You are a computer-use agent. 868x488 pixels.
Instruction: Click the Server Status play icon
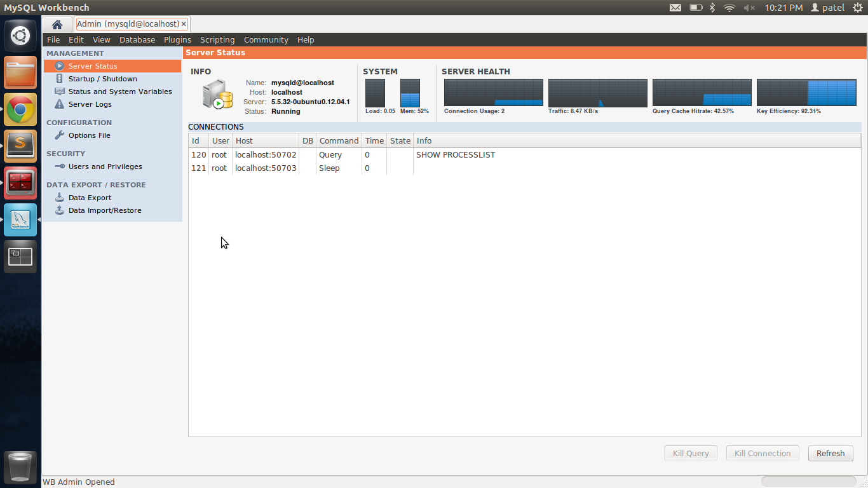click(59, 66)
